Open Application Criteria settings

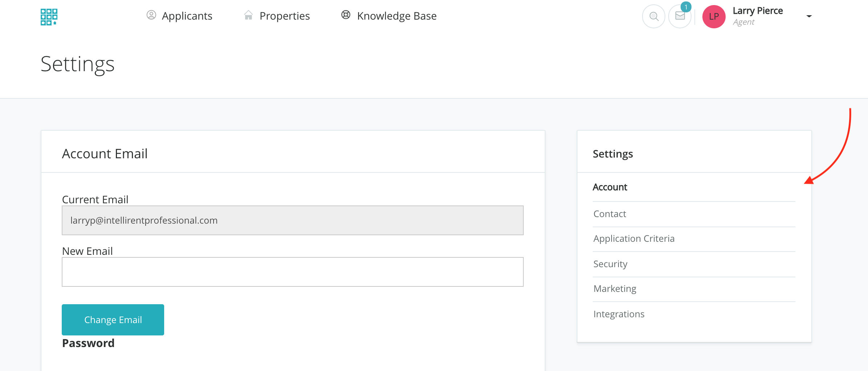(634, 238)
